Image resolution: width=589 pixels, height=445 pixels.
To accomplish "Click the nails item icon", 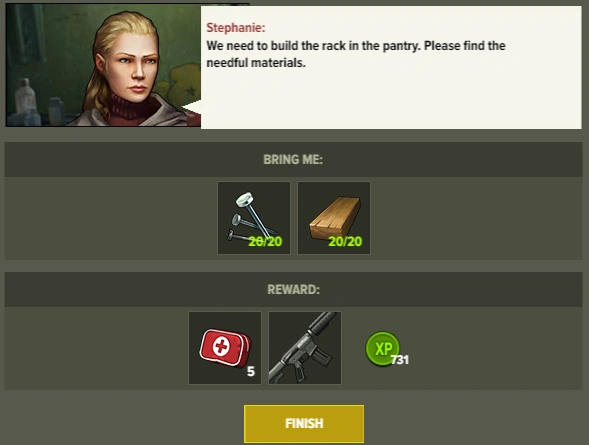I will (x=254, y=218).
